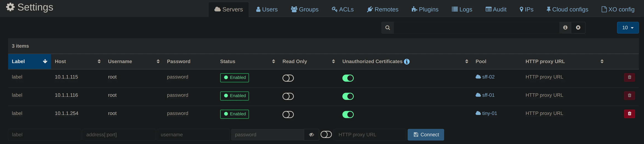Image resolution: width=644 pixels, height=144 pixels.
Task: View the Logs tab
Action: point(462,10)
